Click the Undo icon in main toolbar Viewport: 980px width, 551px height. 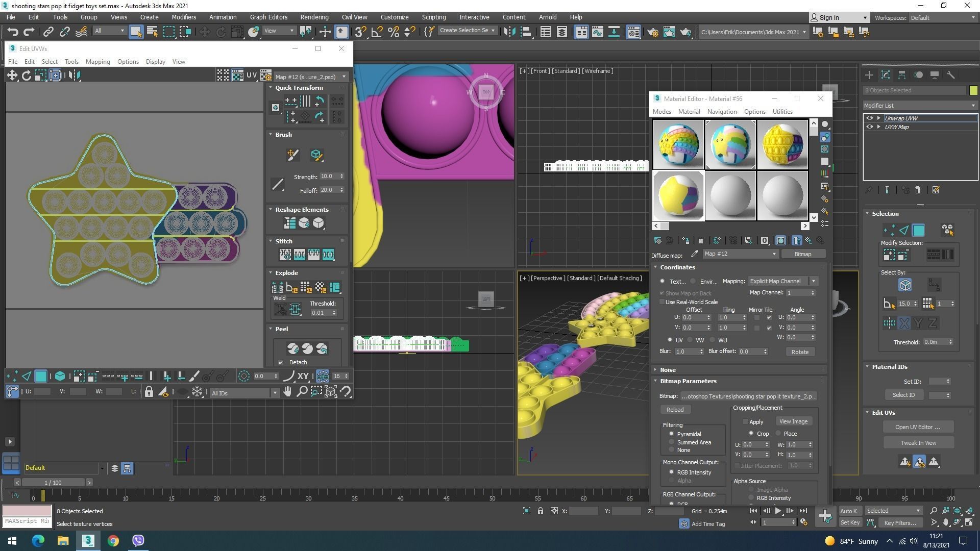12,32
